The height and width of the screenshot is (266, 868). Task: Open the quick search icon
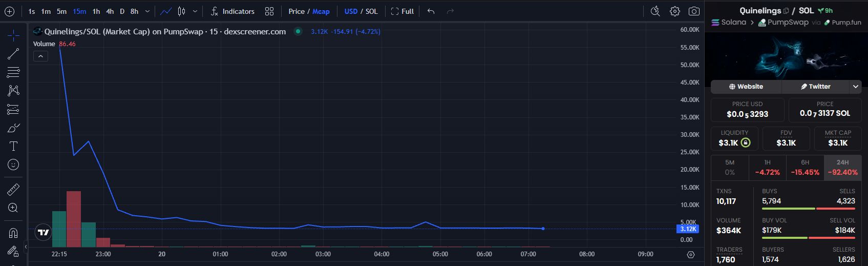click(x=655, y=11)
